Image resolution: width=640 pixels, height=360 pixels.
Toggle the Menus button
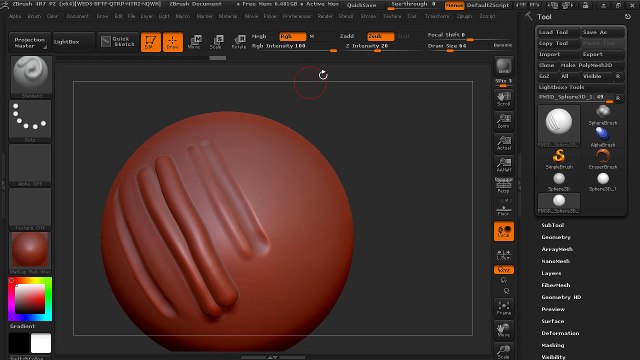(454, 5)
